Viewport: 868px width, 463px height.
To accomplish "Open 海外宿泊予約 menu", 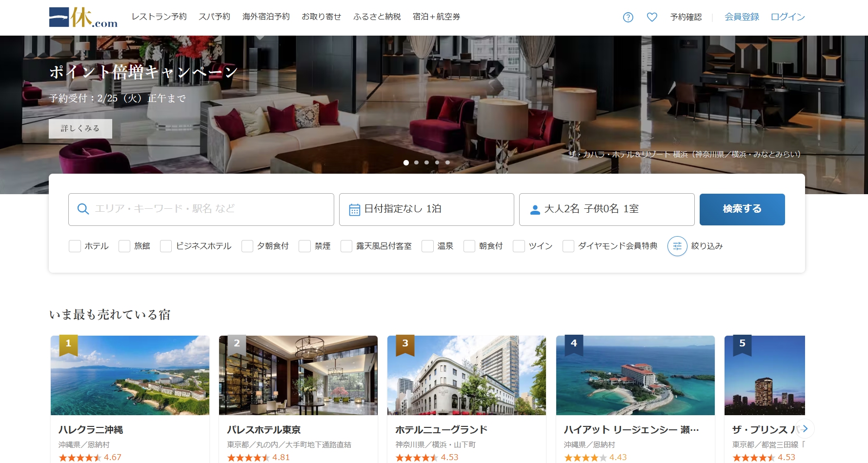I will [266, 17].
